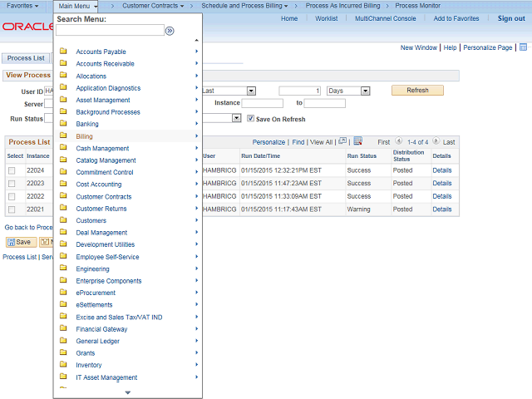This screenshot has width=532, height=399.
Task: Open the Favorites dropdown menu
Action: coord(22,6)
